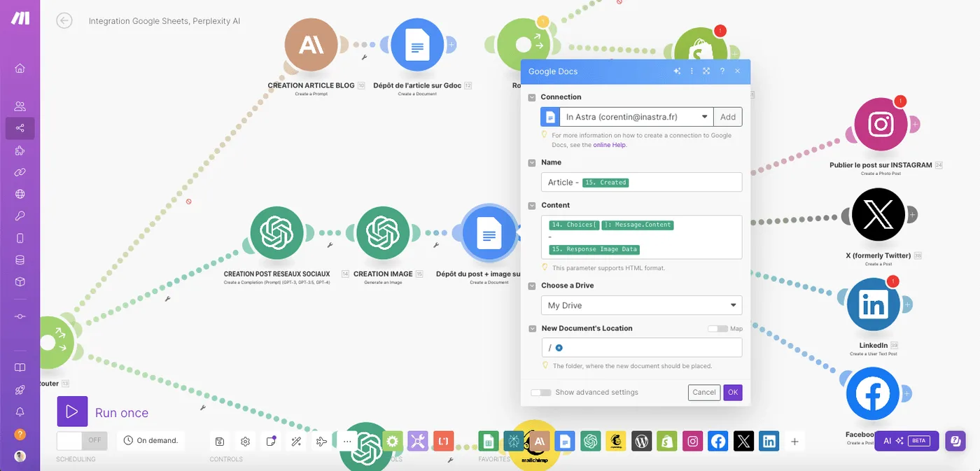This screenshot has height=471, width=980.
Task: Open Data structures cube icon in sidebar
Action: pos(20,281)
